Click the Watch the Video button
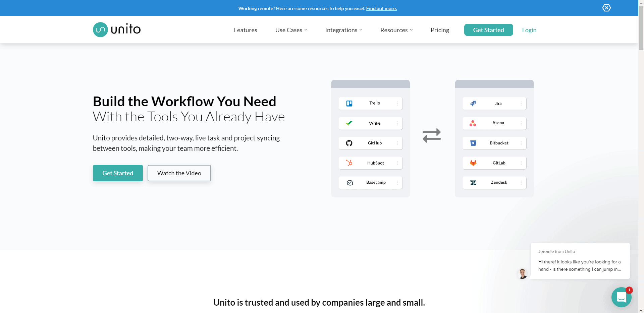Viewport: 644px width, 313px height. pos(179,173)
